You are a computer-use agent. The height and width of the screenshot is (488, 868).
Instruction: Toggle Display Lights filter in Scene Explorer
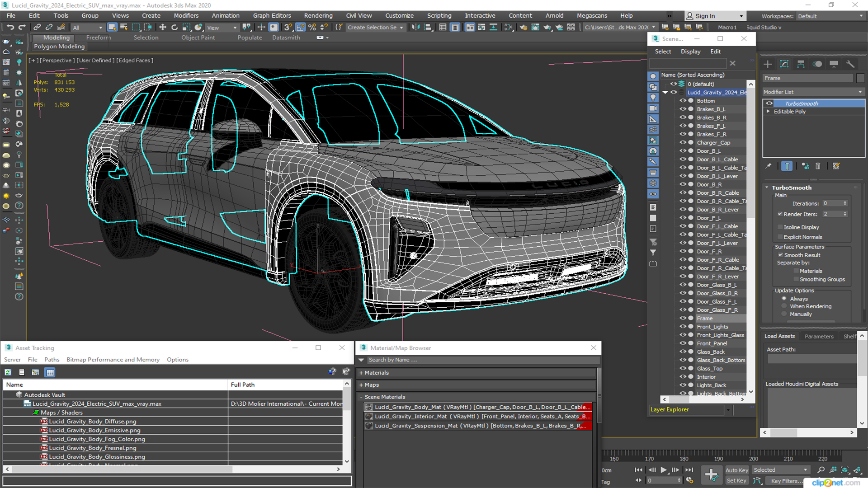[653, 98]
